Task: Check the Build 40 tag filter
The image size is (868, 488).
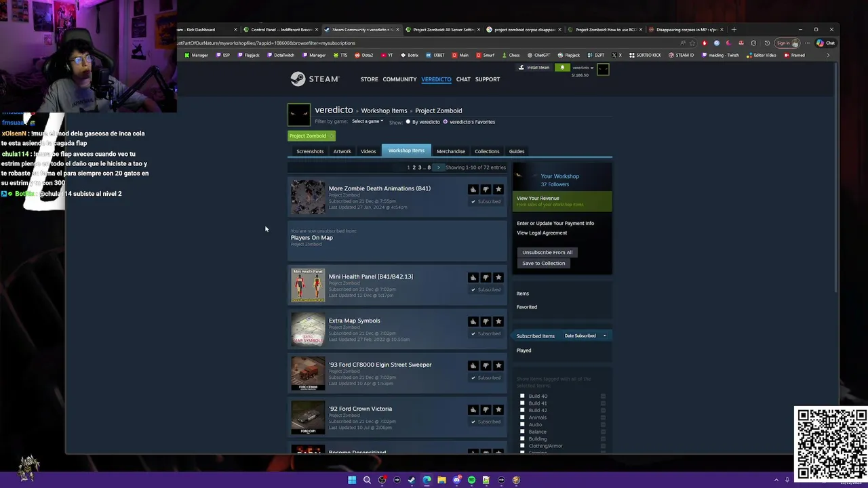Action: [x=522, y=396]
